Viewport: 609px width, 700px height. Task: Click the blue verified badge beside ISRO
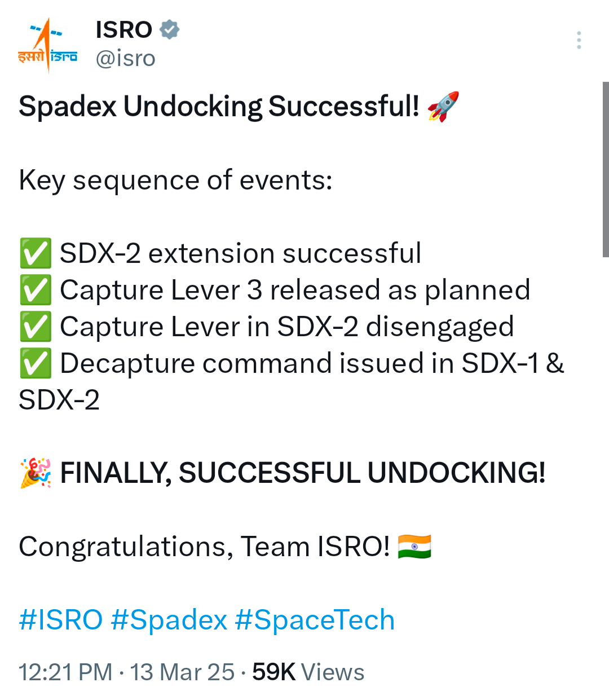(x=169, y=29)
